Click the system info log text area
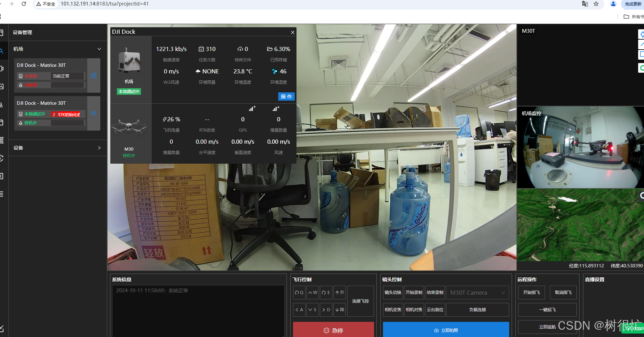Viewport: 644px width, 337px height. [x=198, y=311]
